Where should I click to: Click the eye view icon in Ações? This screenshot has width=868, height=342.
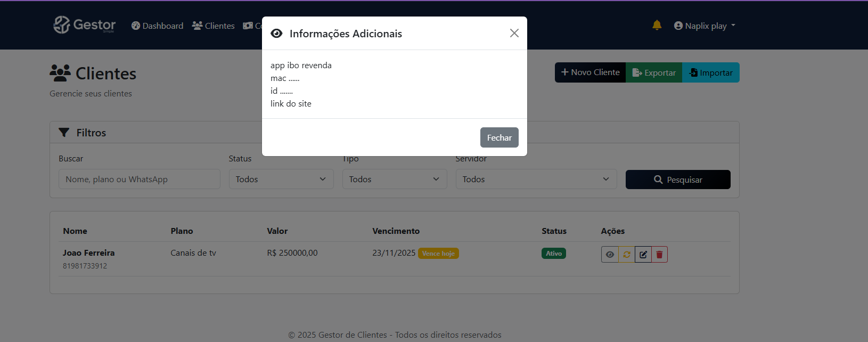610,255
